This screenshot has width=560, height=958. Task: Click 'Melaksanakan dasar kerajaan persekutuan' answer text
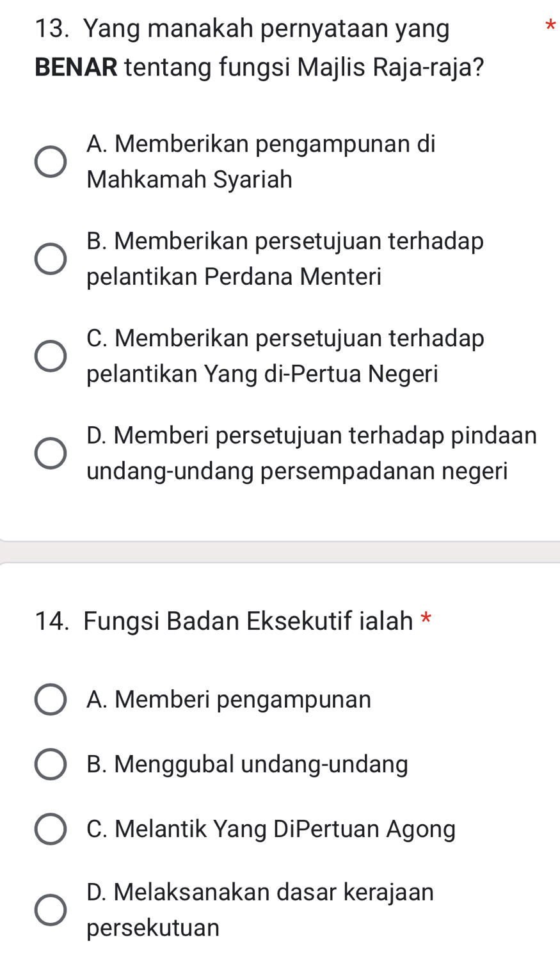260,909
